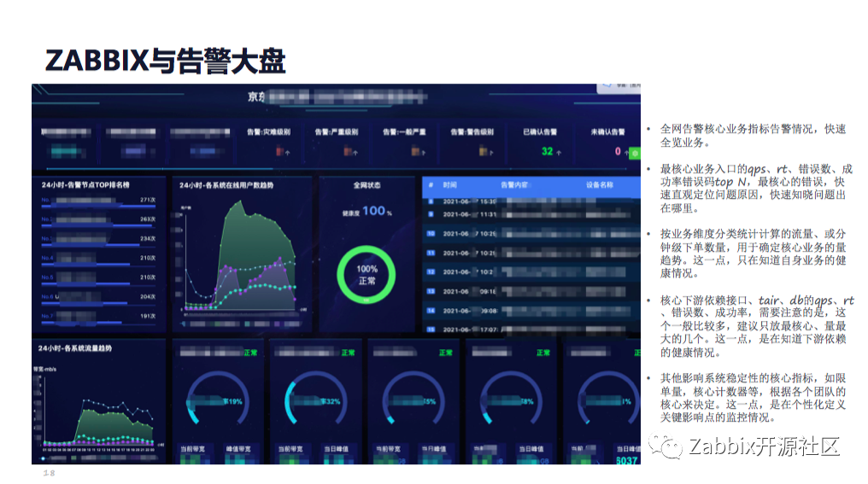Click the alert row timed 11:31
The image size is (868, 484).
click(x=531, y=214)
